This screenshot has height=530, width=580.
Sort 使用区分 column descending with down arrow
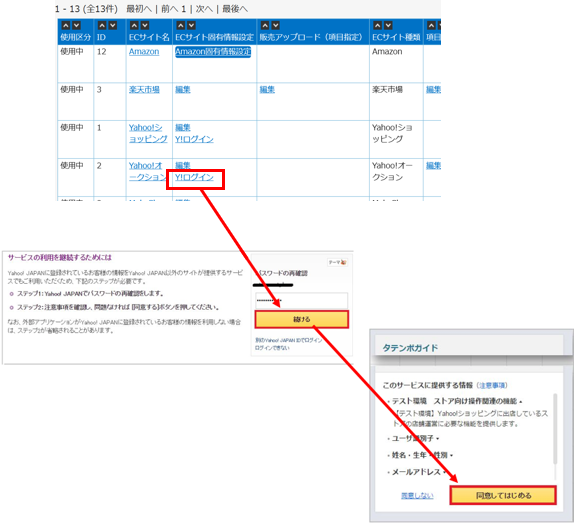(76, 25)
